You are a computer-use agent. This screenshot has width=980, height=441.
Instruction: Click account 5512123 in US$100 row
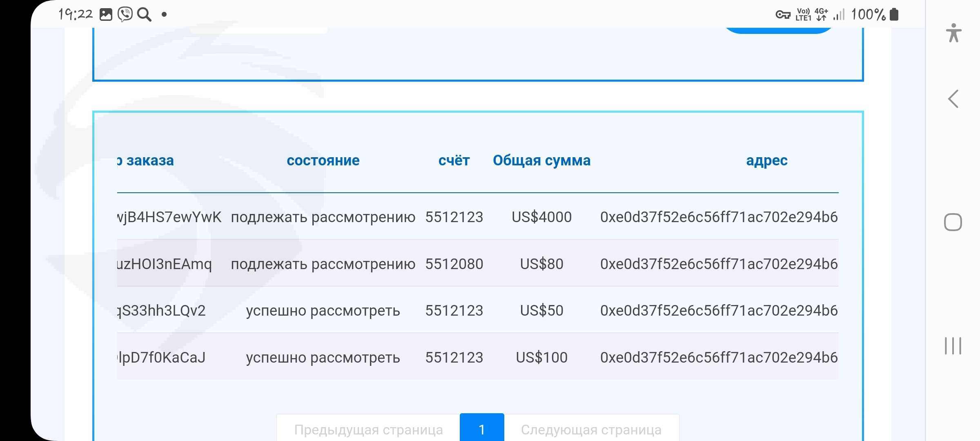click(454, 358)
